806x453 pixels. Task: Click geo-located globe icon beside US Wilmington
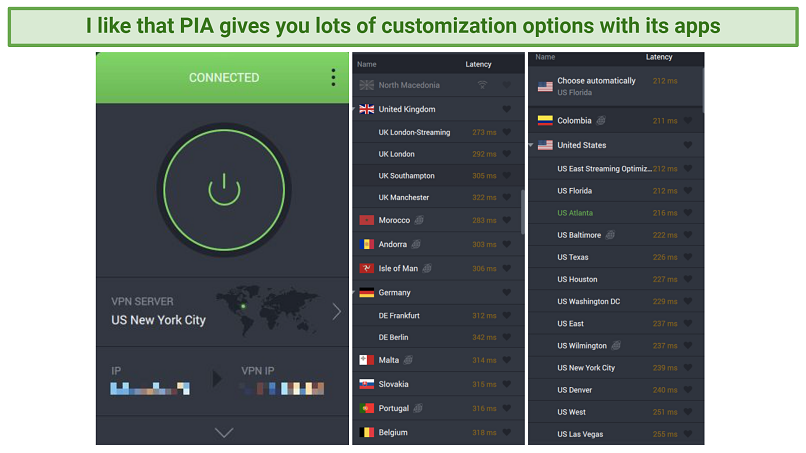click(616, 346)
